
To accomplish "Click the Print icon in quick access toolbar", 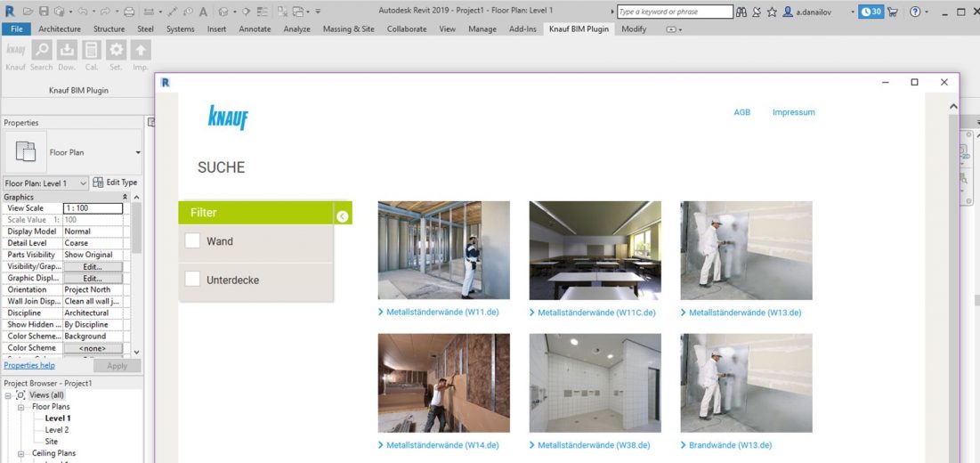I will (x=129, y=12).
